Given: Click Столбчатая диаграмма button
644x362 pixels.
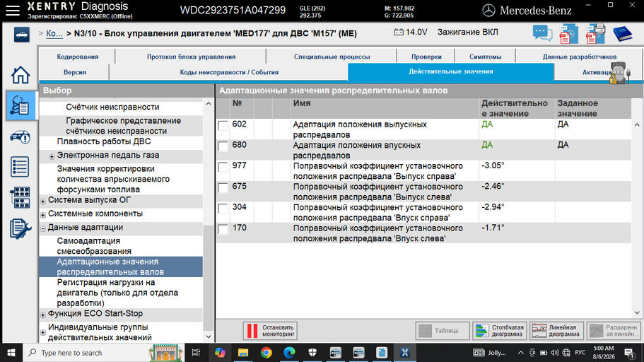Looking at the screenshot, I should pos(499,330).
